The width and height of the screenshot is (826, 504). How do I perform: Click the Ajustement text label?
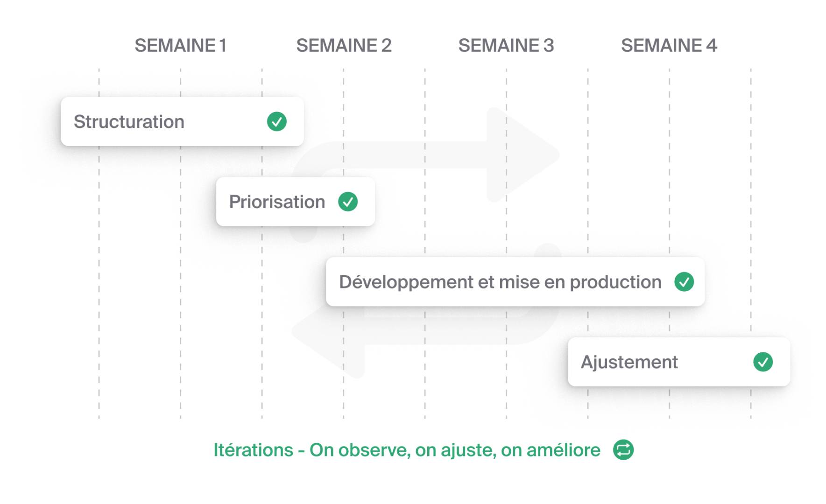629,362
